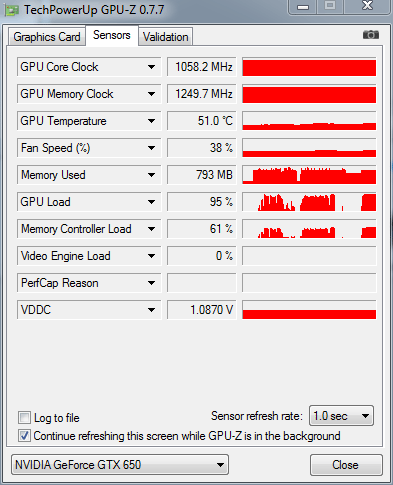Image resolution: width=393 pixels, height=485 pixels.
Task: Open the Validation tab
Action: click(166, 37)
